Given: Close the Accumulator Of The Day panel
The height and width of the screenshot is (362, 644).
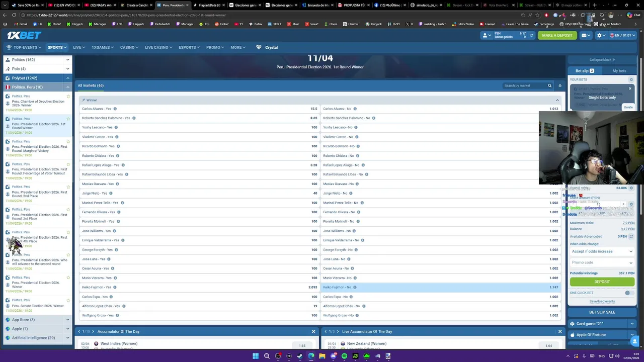Looking at the screenshot, I should (313, 331).
